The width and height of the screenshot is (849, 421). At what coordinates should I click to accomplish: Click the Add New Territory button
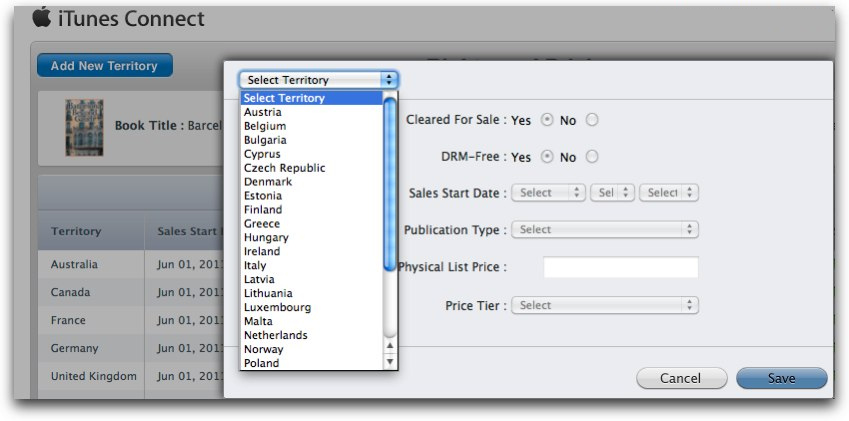(105, 65)
